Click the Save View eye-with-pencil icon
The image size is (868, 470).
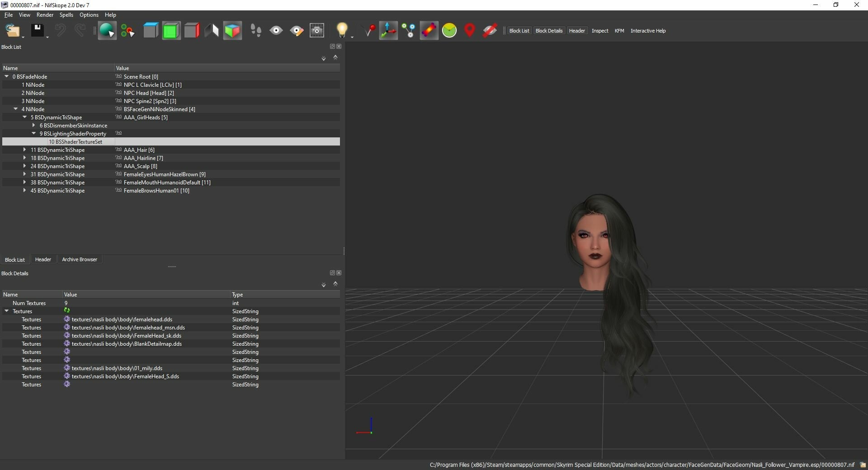pyautogui.click(x=297, y=31)
